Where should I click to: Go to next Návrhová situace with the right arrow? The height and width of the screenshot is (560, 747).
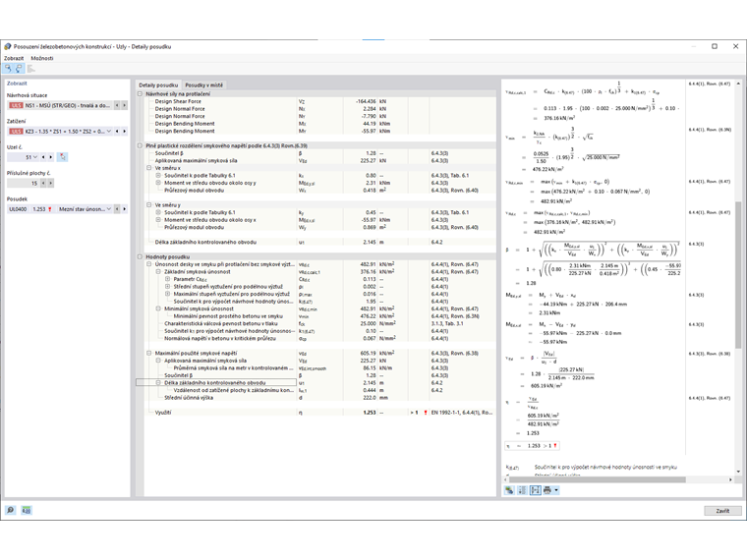(x=125, y=105)
